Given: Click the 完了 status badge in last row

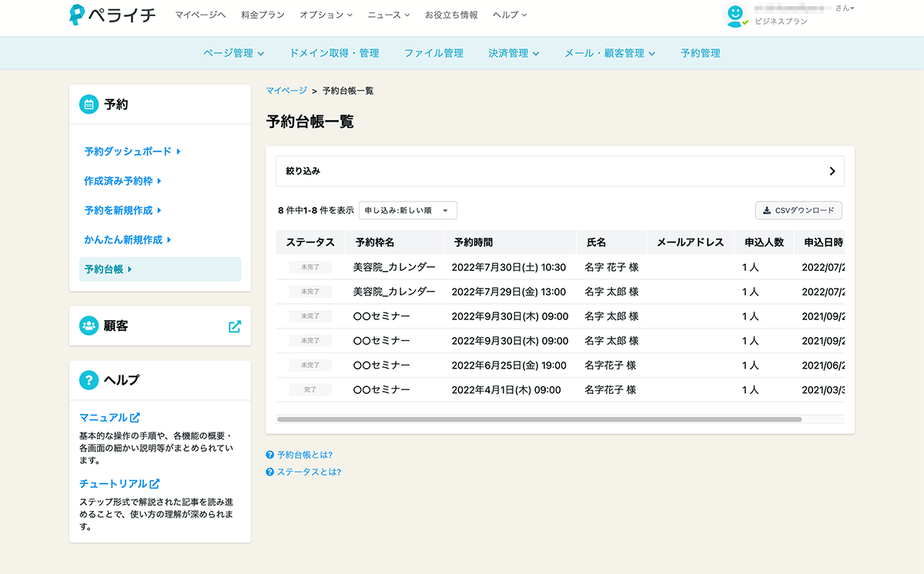Looking at the screenshot, I should point(310,390).
